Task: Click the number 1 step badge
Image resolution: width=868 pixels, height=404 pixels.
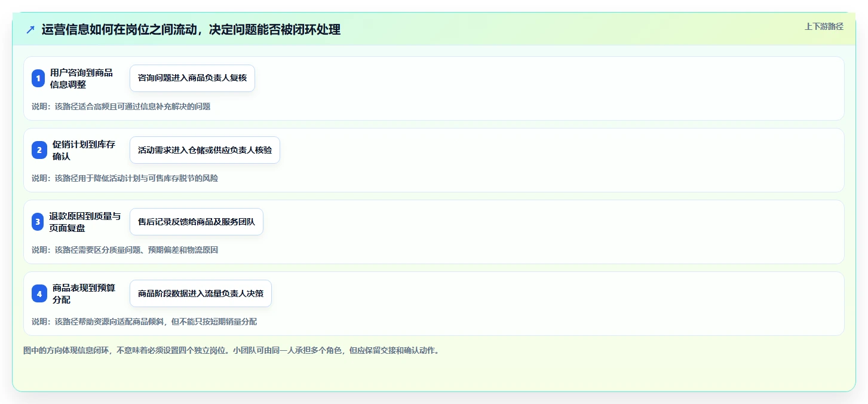Action: pyautogui.click(x=38, y=78)
